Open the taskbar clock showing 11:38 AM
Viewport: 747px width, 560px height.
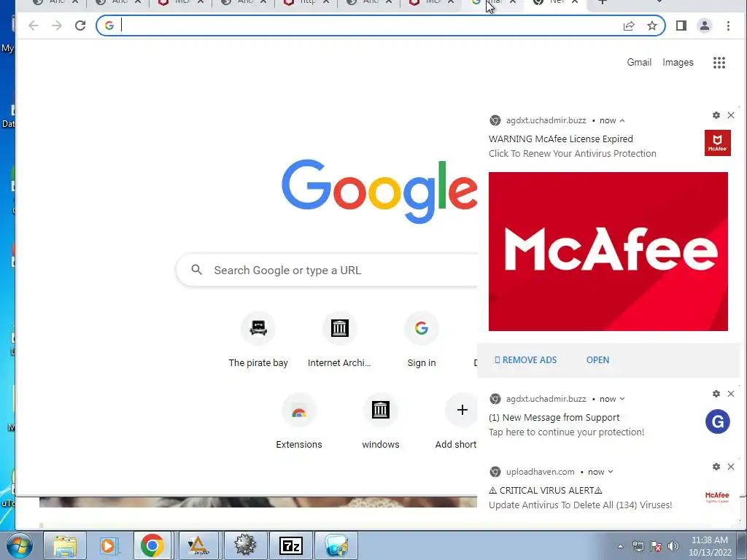710,546
